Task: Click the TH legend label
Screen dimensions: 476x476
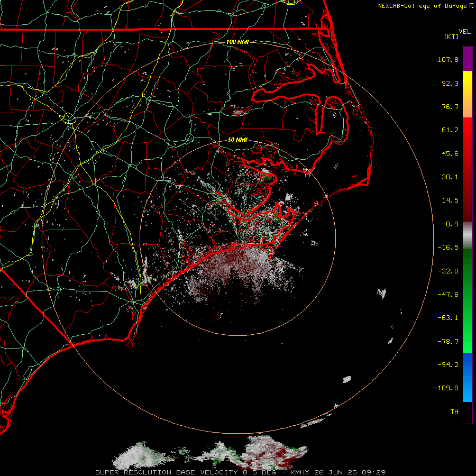Action: click(x=454, y=412)
